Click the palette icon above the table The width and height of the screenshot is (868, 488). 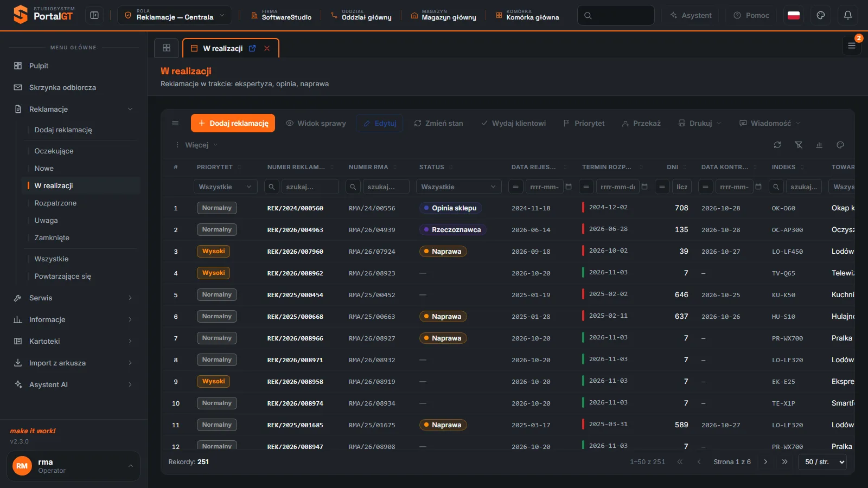840,145
